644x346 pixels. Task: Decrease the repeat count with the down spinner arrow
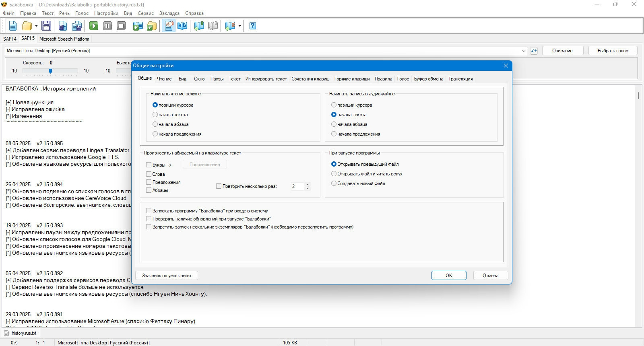[x=308, y=188]
